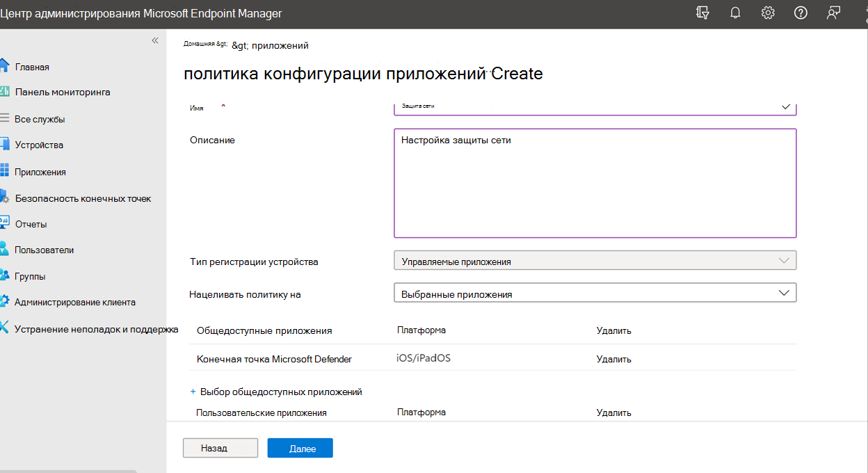Open the help question mark icon
Image resolution: width=868 pixels, height=473 pixels.
[801, 13]
